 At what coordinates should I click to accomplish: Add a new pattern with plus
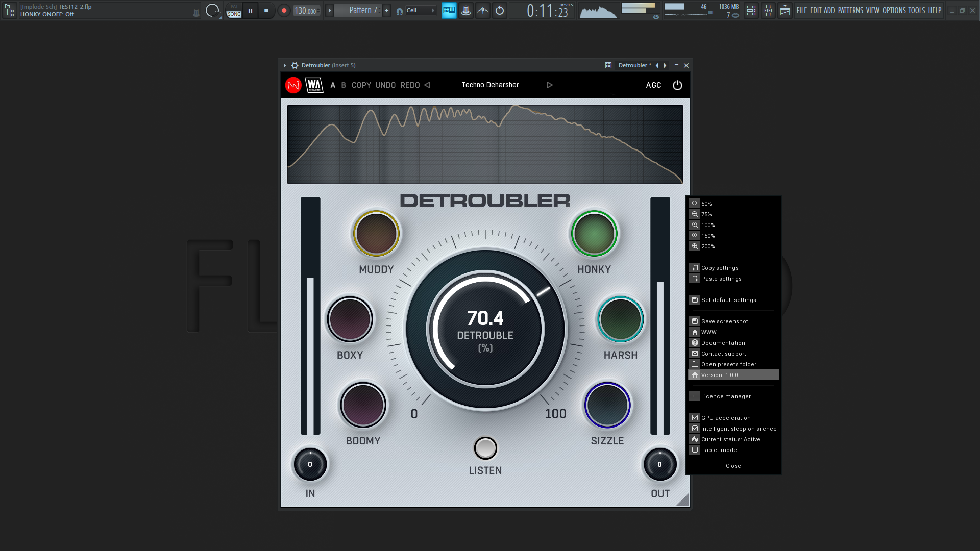(x=387, y=10)
